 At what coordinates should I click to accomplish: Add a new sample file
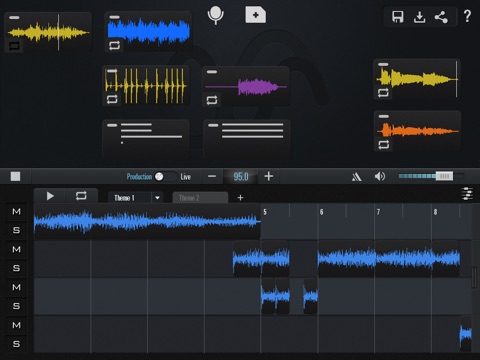(255, 15)
